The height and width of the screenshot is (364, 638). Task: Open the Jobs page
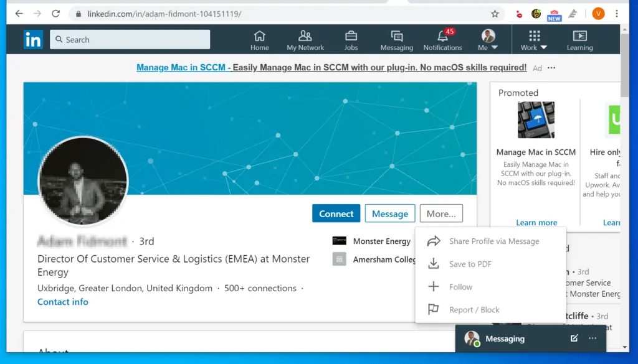click(351, 40)
